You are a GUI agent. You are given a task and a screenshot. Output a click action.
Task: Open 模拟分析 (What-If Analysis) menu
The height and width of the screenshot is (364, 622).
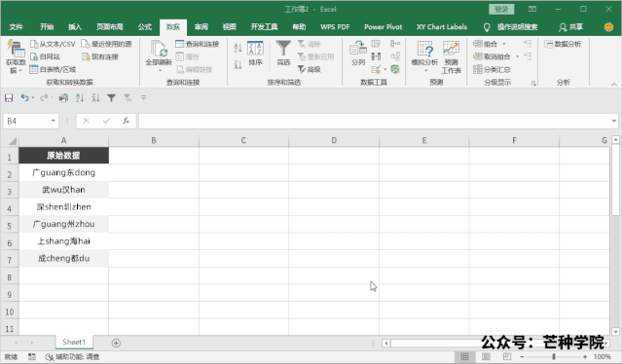[x=424, y=56]
